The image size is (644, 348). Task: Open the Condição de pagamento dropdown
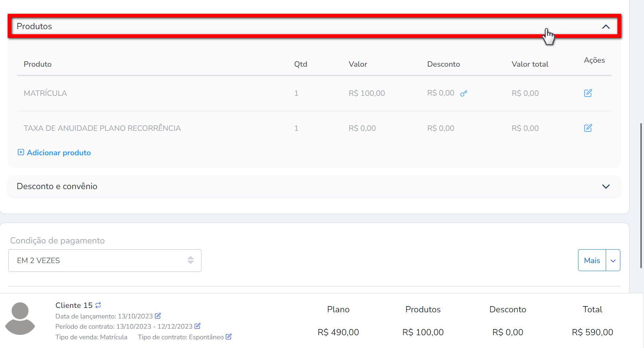point(105,261)
